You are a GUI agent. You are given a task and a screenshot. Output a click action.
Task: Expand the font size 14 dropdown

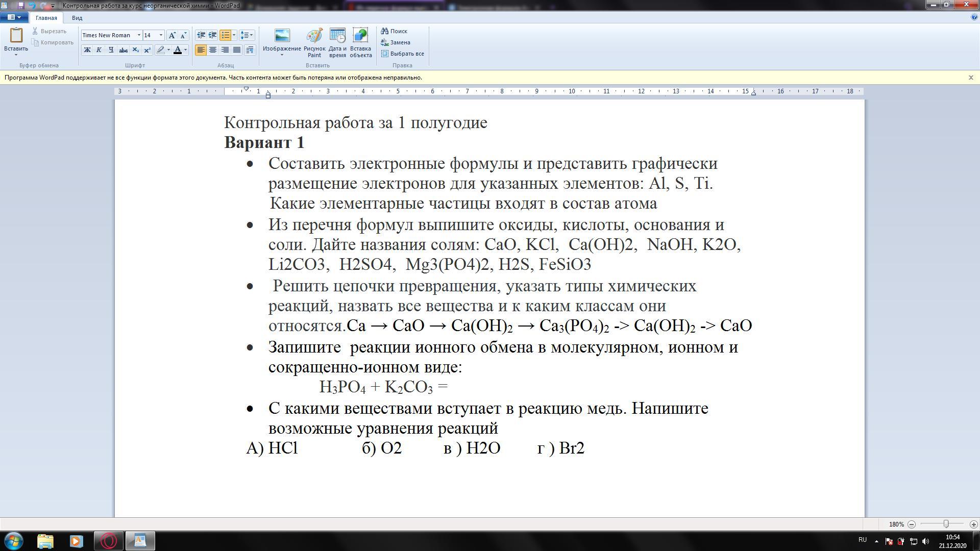[x=161, y=35]
